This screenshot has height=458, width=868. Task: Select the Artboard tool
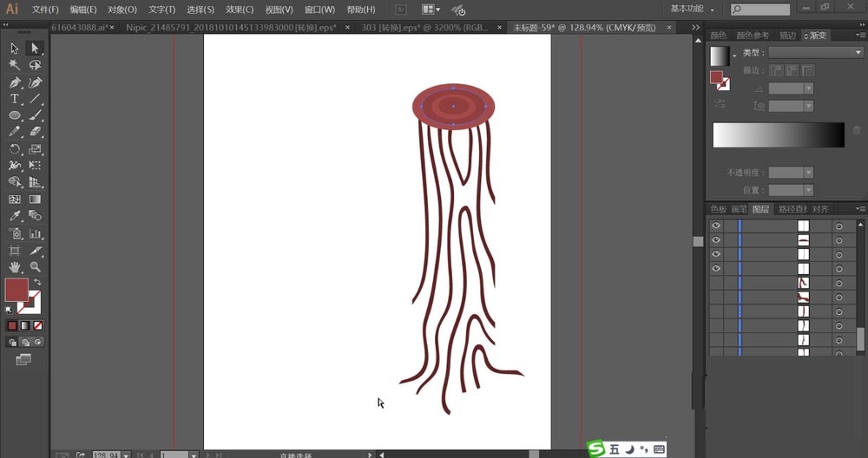[x=15, y=251]
